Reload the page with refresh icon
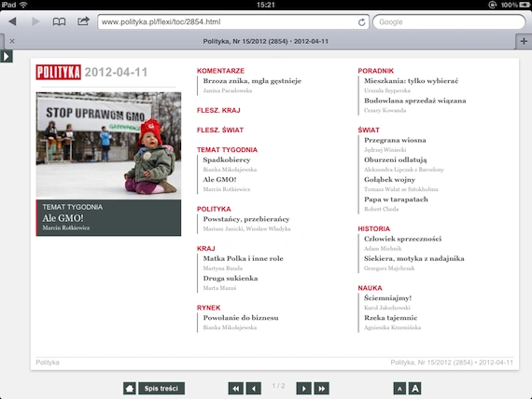532x399 pixels. [362, 22]
